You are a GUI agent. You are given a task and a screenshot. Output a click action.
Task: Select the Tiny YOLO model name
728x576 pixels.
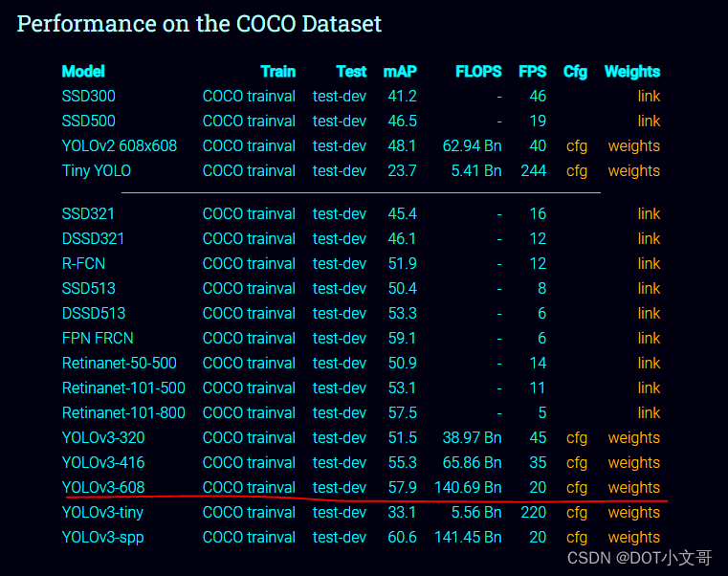coord(96,171)
